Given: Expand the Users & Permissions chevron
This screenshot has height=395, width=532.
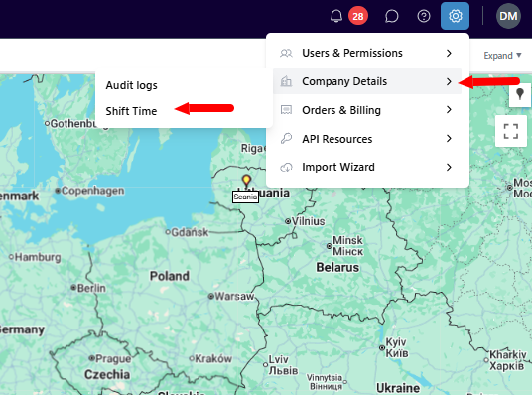Looking at the screenshot, I should pyautogui.click(x=449, y=53).
